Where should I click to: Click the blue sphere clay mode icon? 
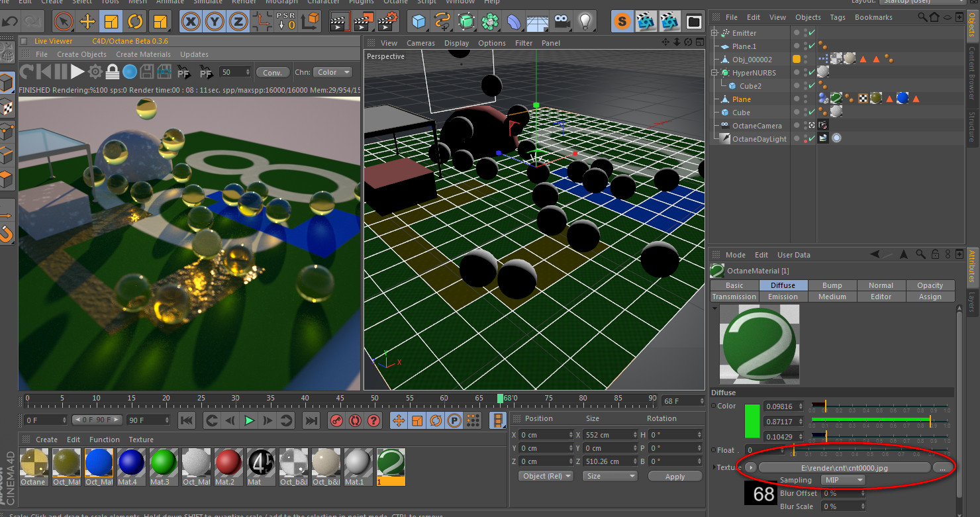coord(130,71)
